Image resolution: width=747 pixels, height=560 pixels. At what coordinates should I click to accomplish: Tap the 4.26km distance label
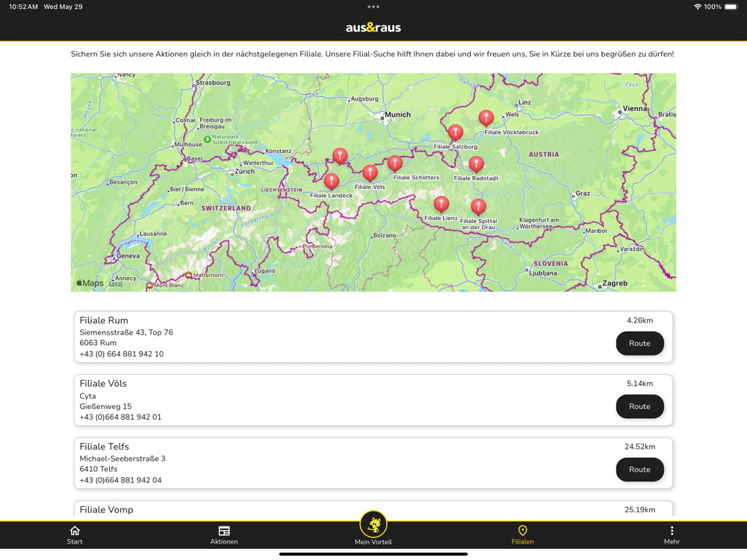(x=640, y=320)
